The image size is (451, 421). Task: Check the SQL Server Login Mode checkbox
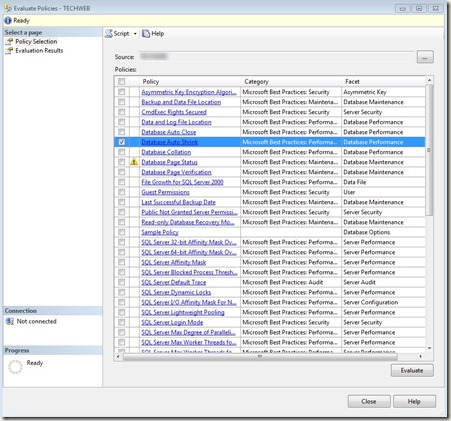click(122, 322)
